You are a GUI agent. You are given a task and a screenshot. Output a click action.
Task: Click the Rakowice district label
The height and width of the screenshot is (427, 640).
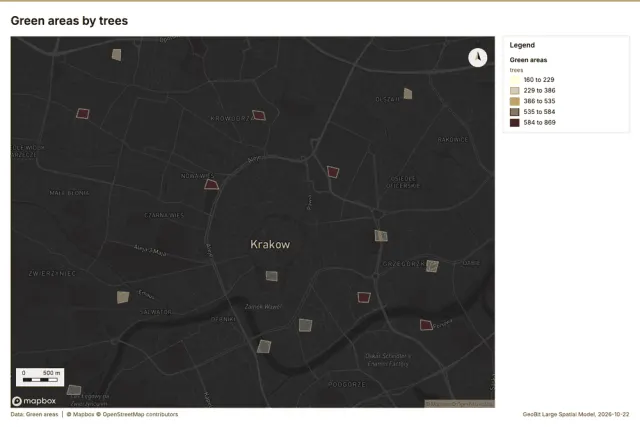[453, 140]
